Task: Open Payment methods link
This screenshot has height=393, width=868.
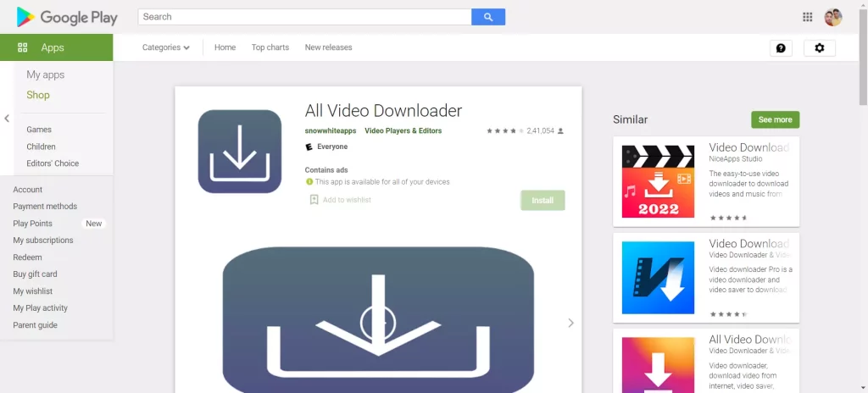Action: pyautogui.click(x=45, y=207)
